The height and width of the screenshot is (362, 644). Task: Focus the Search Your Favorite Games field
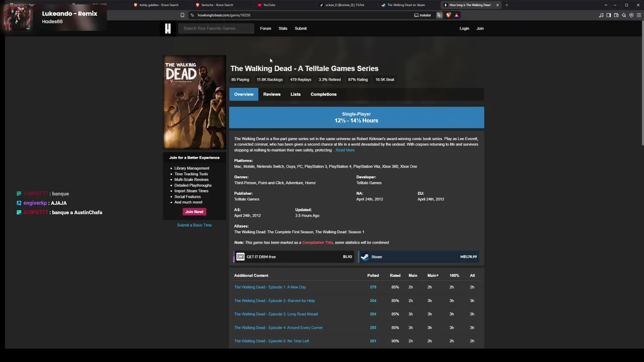pyautogui.click(x=216, y=28)
